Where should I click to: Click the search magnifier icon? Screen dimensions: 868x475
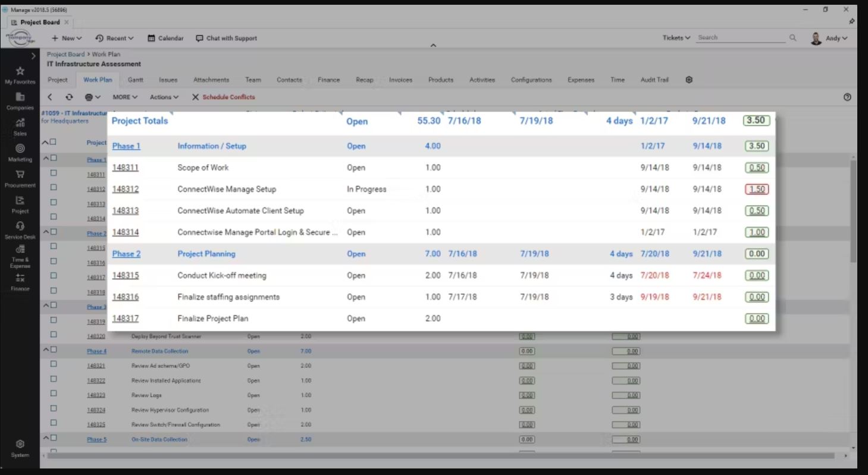[792, 37]
